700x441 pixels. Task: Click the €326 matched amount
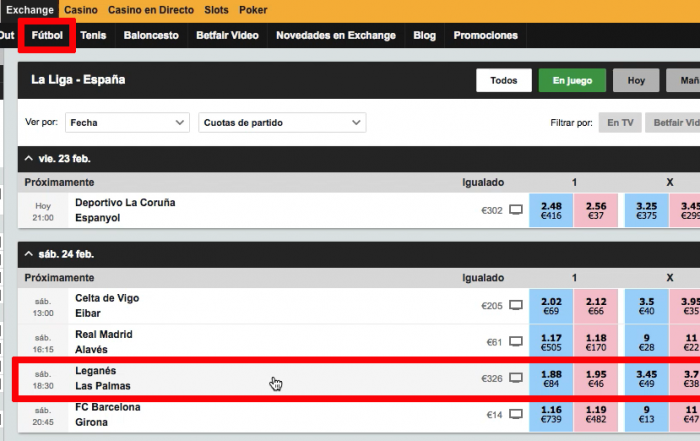[x=492, y=379]
